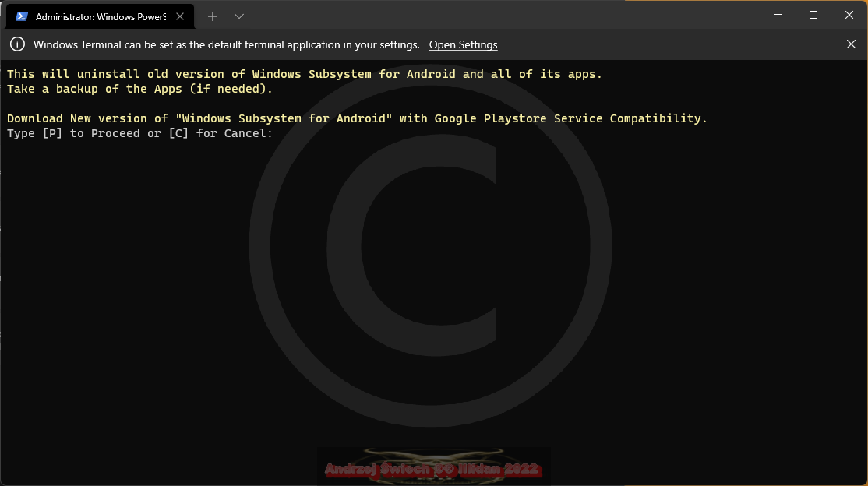The image size is (868, 486).
Task: Click the 'Type [P] to Proceed or [C] for Cancel:' prompt line
Action: pos(140,133)
